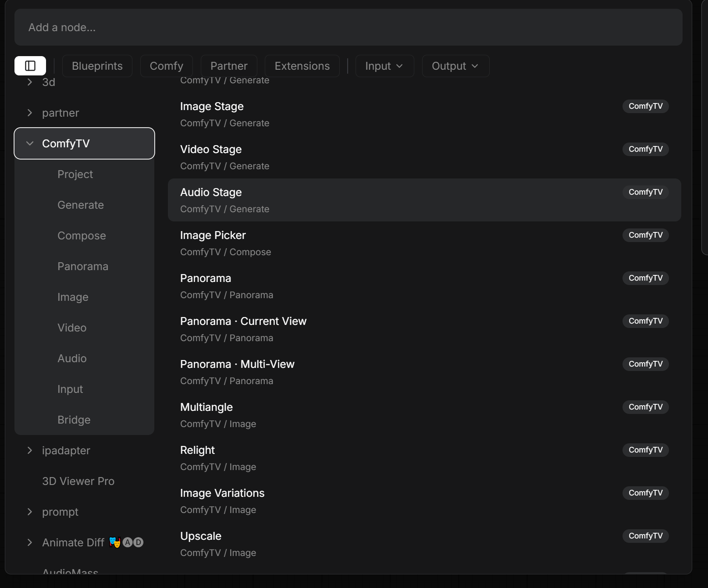Click the ComfyTV badge on Image Variations row
The height and width of the screenshot is (588, 708).
coord(645,493)
